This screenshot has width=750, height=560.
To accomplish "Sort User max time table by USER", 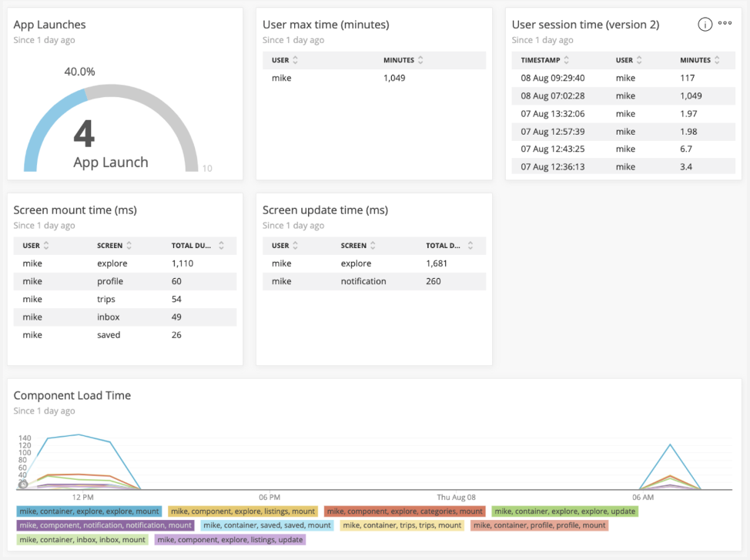I will [x=285, y=60].
